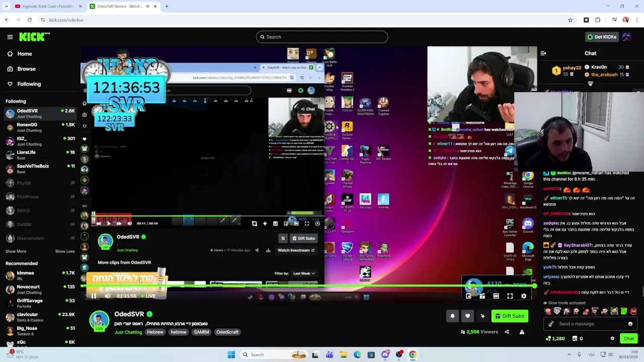
Task: Collapse the chat panel with arrow icon
Action: coord(543,53)
